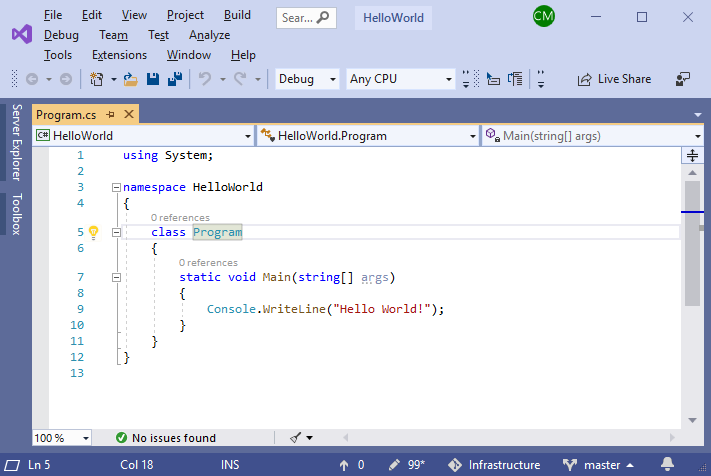The width and height of the screenshot is (711, 476).
Task: Open the 100 % zoom dropdown
Action: 62,438
